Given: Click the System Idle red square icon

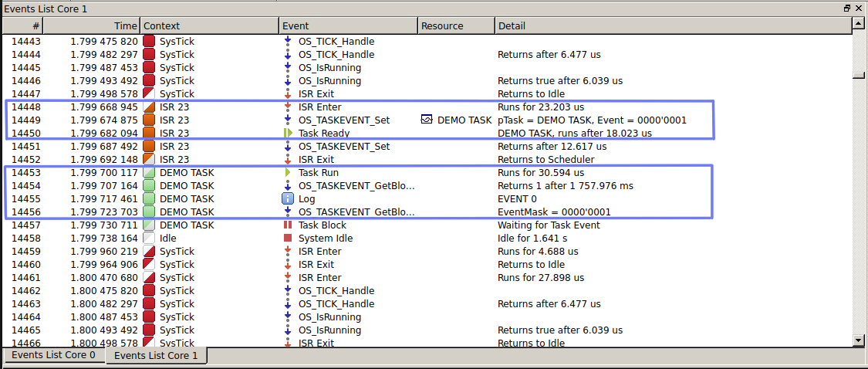Looking at the screenshot, I should (x=288, y=239).
